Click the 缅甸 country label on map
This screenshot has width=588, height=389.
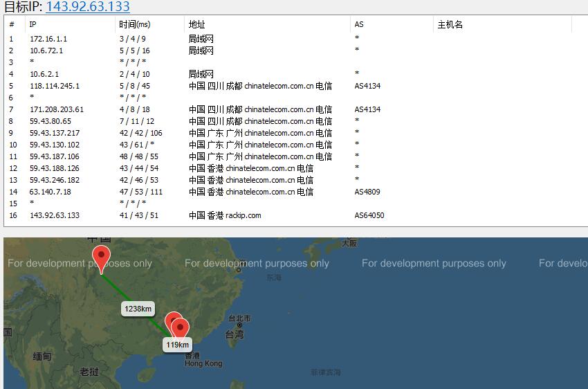(42, 356)
